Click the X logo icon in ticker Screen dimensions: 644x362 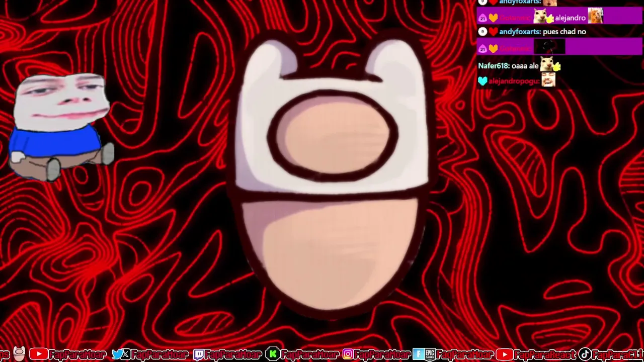(125, 355)
